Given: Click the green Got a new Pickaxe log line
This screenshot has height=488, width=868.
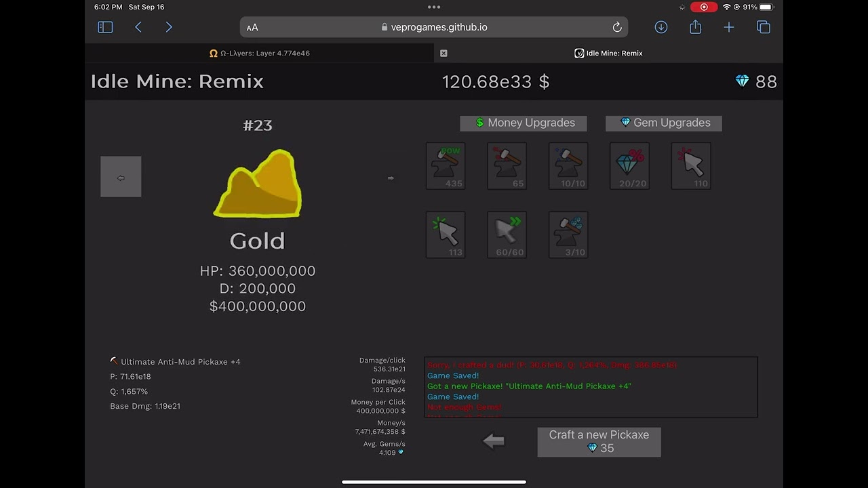Looking at the screenshot, I should (529, 386).
